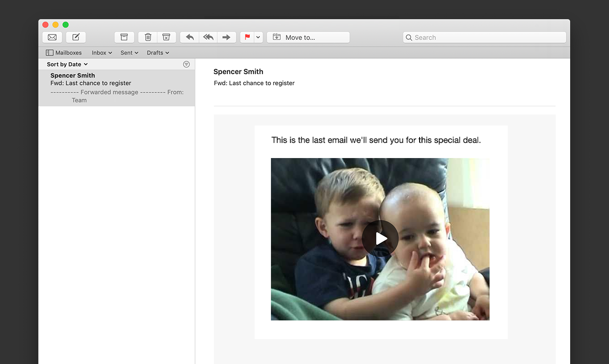
Task: Open the Sent favorites dropdown
Action: pyautogui.click(x=129, y=53)
